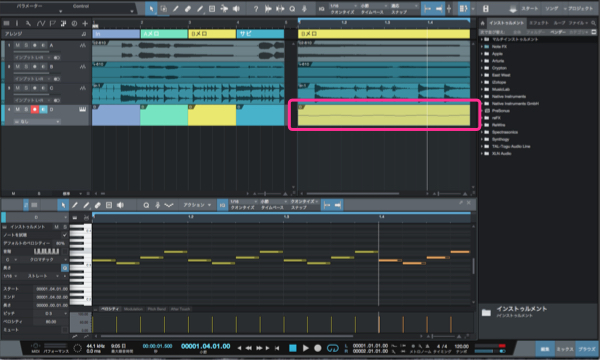Expand the Arturia folder in the browser
The width and height of the screenshot is (600, 360).
click(482, 61)
